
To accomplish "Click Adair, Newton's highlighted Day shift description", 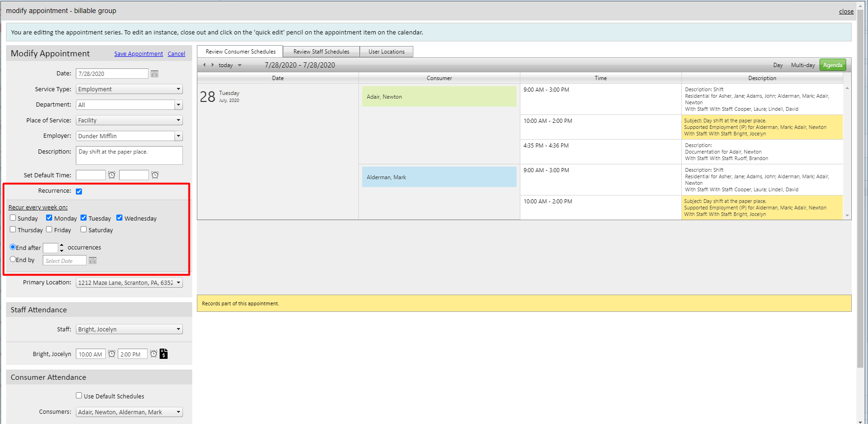I will click(x=762, y=127).
